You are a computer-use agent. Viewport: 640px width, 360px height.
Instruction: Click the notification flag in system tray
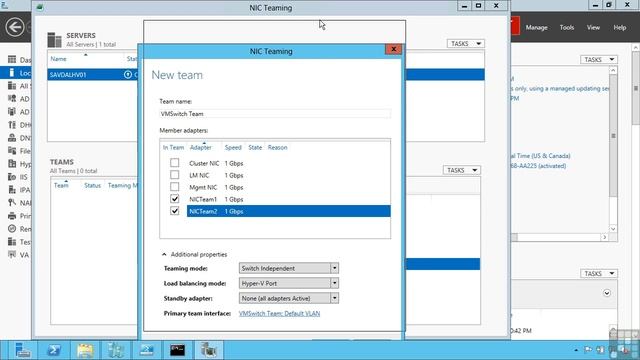[588, 350]
